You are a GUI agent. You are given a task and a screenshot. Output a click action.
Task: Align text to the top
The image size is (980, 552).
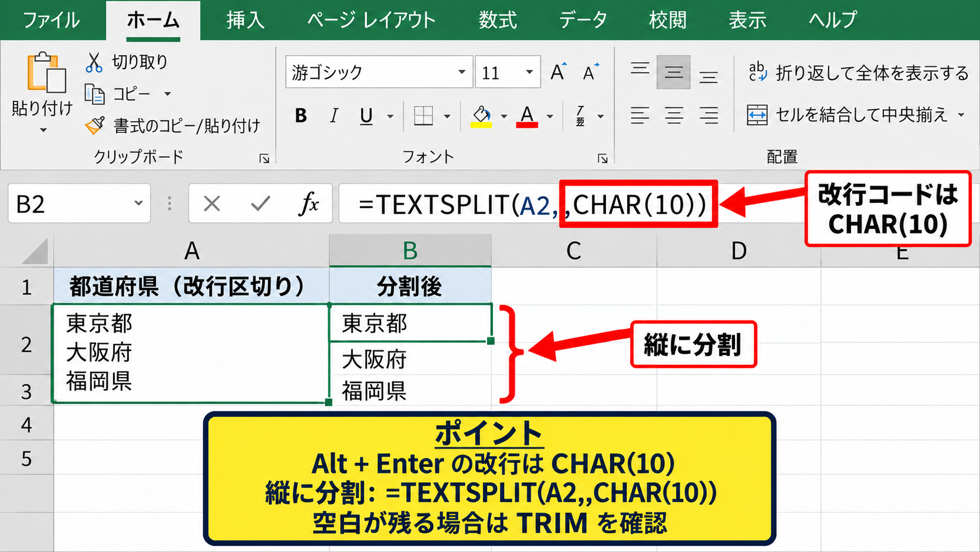click(640, 69)
